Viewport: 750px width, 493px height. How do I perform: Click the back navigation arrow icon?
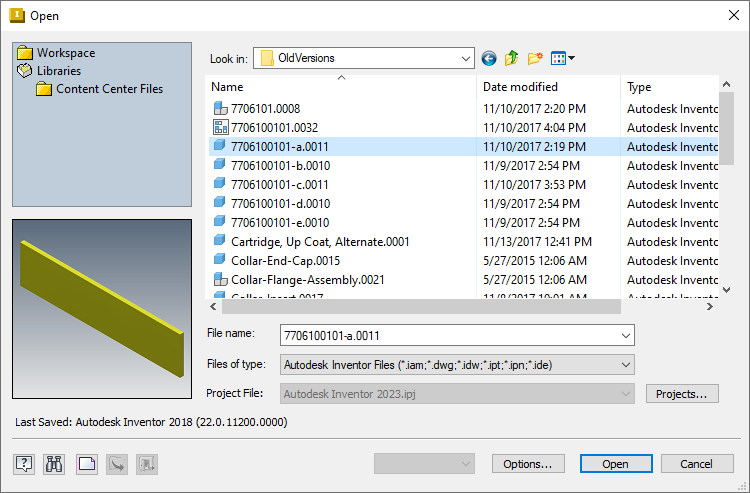(x=489, y=58)
